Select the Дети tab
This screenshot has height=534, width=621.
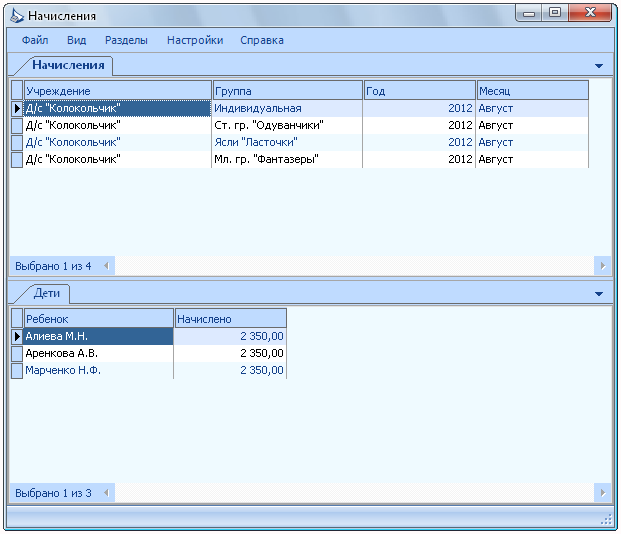(47, 293)
